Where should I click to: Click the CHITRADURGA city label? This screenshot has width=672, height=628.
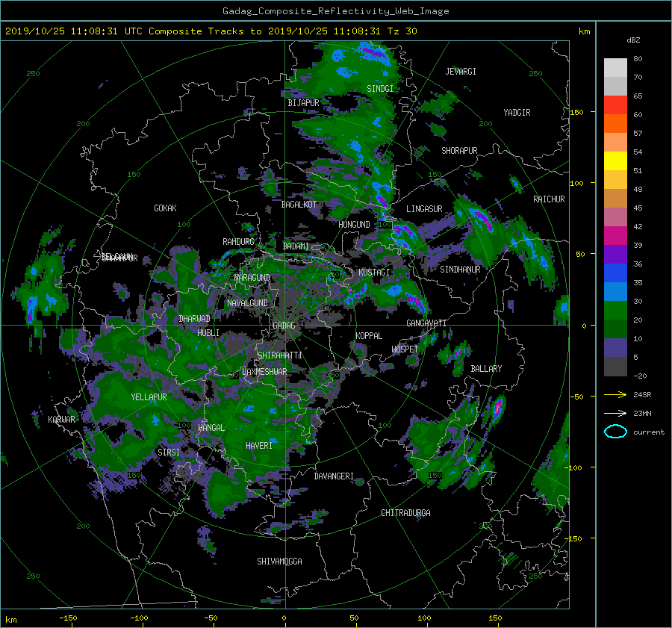click(x=406, y=513)
